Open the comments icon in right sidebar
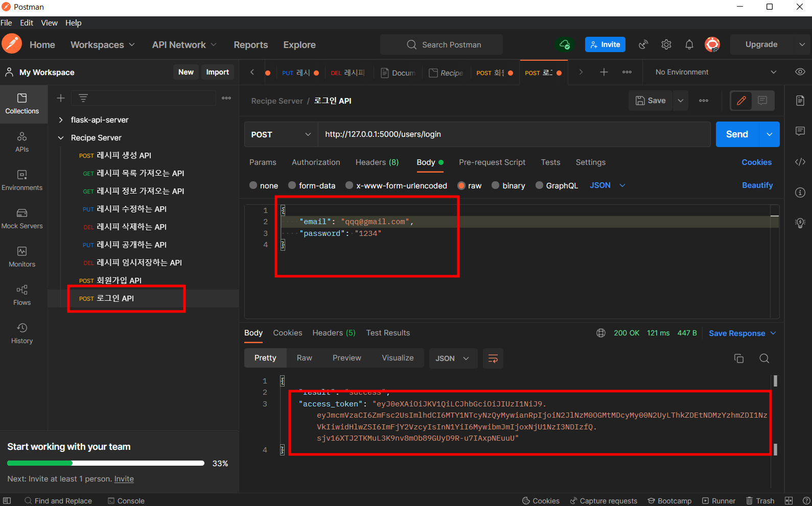The width and height of the screenshot is (812, 506). [800, 131]
